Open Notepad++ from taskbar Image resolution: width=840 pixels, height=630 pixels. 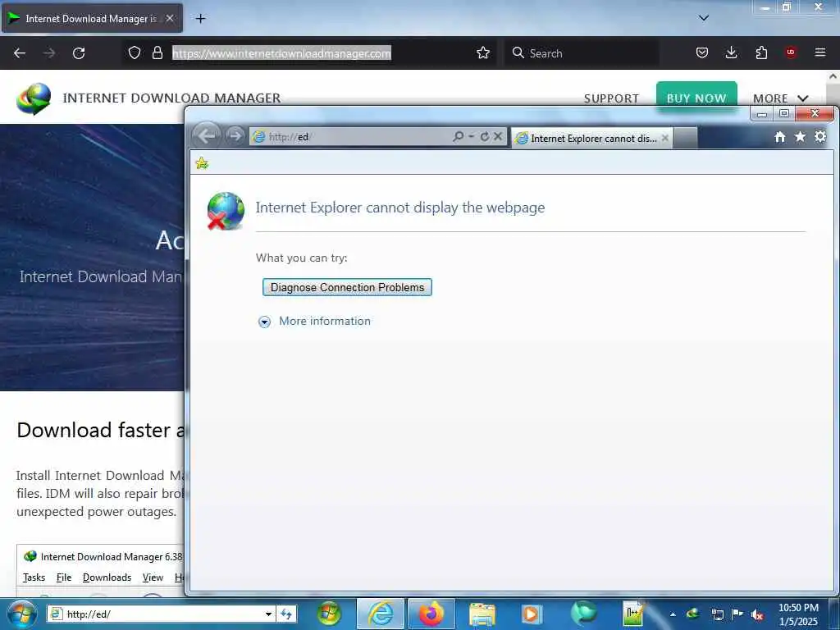(633, 614)
